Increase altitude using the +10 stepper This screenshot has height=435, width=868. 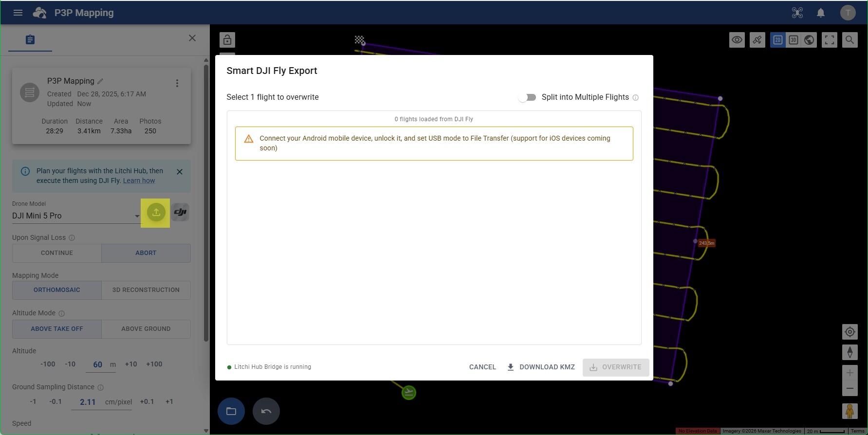coord(131,364)
